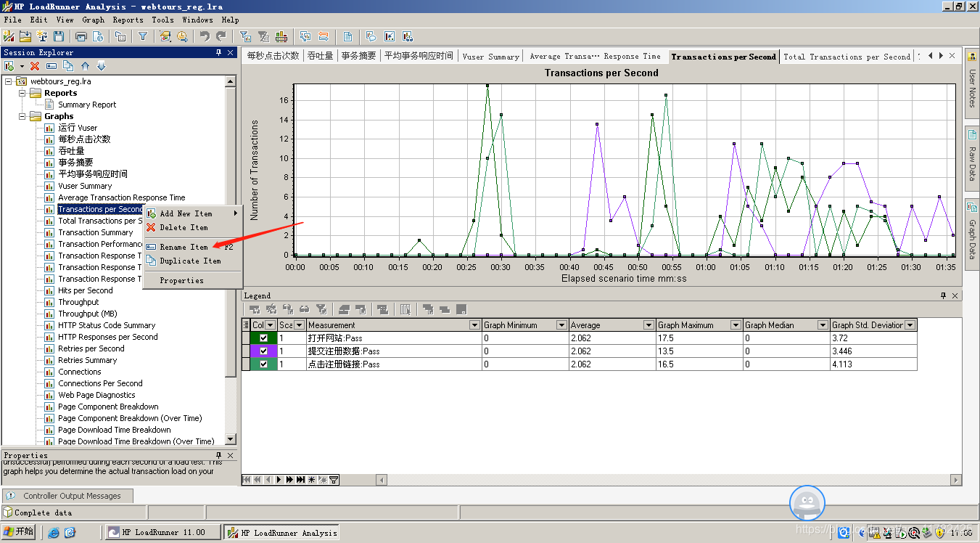
Task: Click the colored bar chart toolbar icon
Action: click(x=280, y=36)
